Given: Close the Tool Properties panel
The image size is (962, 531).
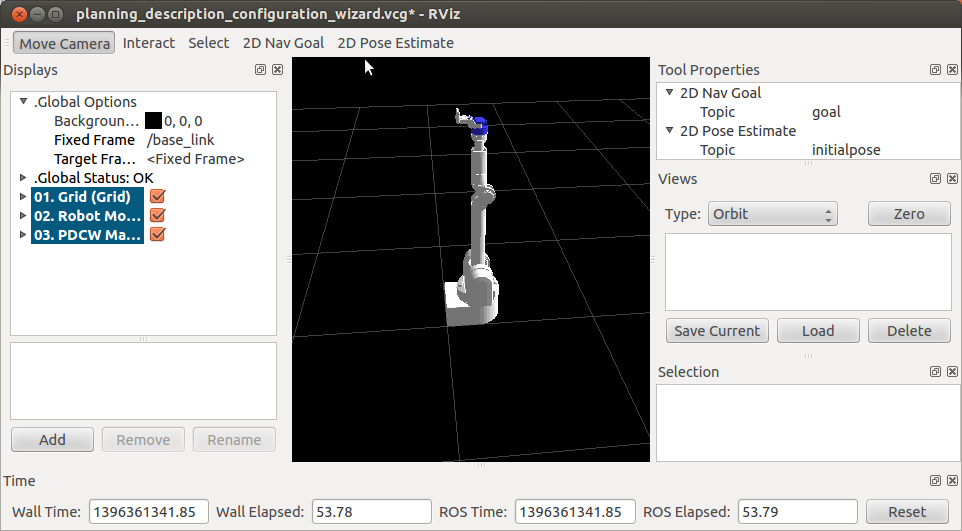Looking at the screenshot, I should click(951, 70).
